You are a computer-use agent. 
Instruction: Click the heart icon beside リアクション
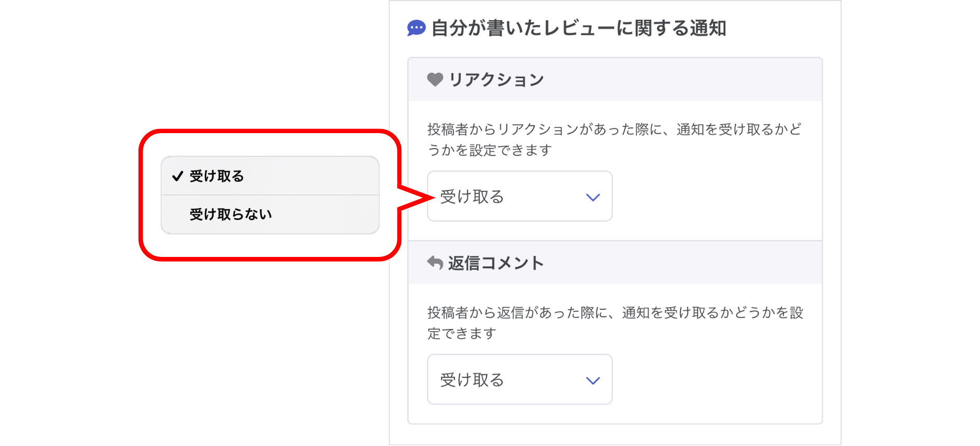click(x=435, y=79)
